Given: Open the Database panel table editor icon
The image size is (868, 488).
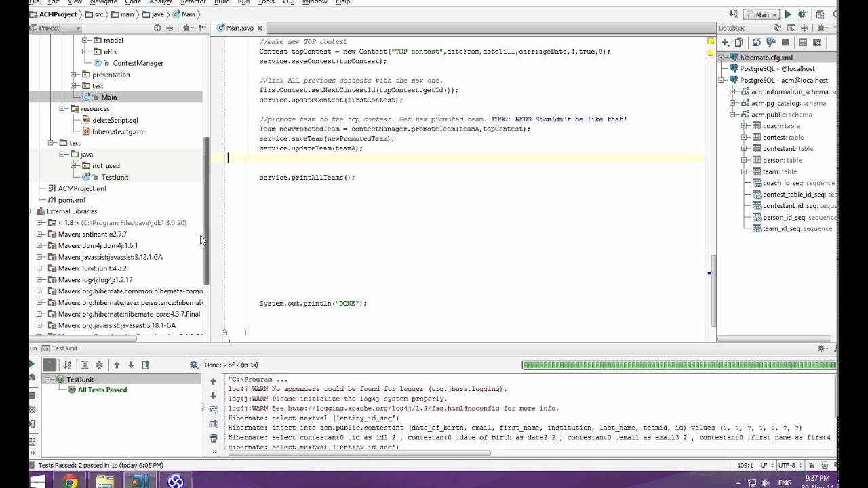Looking at the screenshot, I should (x=802, y=43).
